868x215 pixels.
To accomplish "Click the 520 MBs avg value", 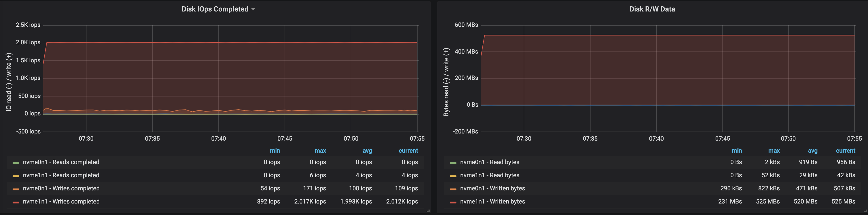I will tap(805, 202).
